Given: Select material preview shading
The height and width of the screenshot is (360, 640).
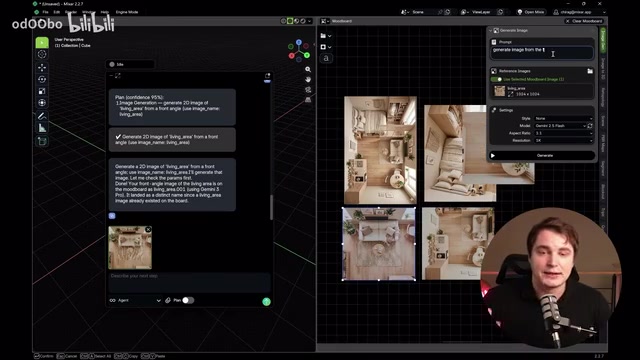Looking at the screenshot, I should tap(296, 21).
